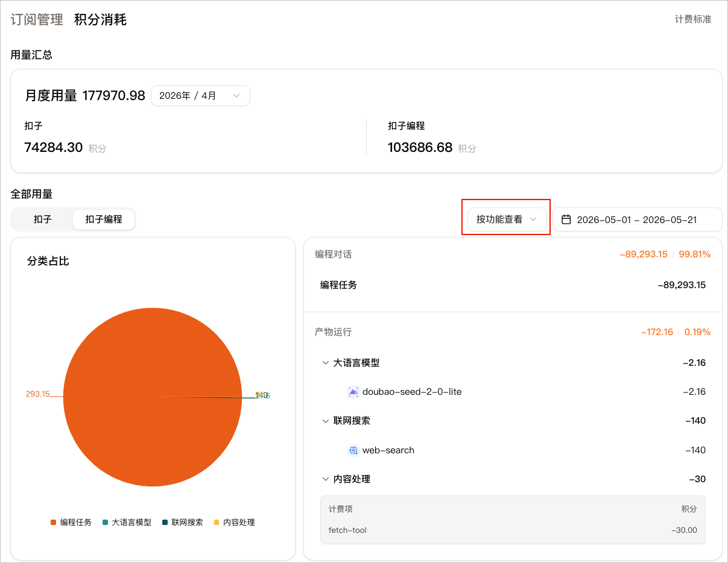Screen dimensions: 728x563
Task: Click the 产物运行 section header
Action: click(333, 332)
